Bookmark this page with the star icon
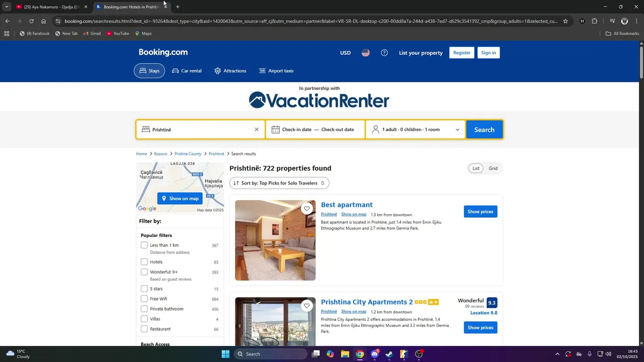The width and height of the screenshot is (644, 362). coord(566,21)
